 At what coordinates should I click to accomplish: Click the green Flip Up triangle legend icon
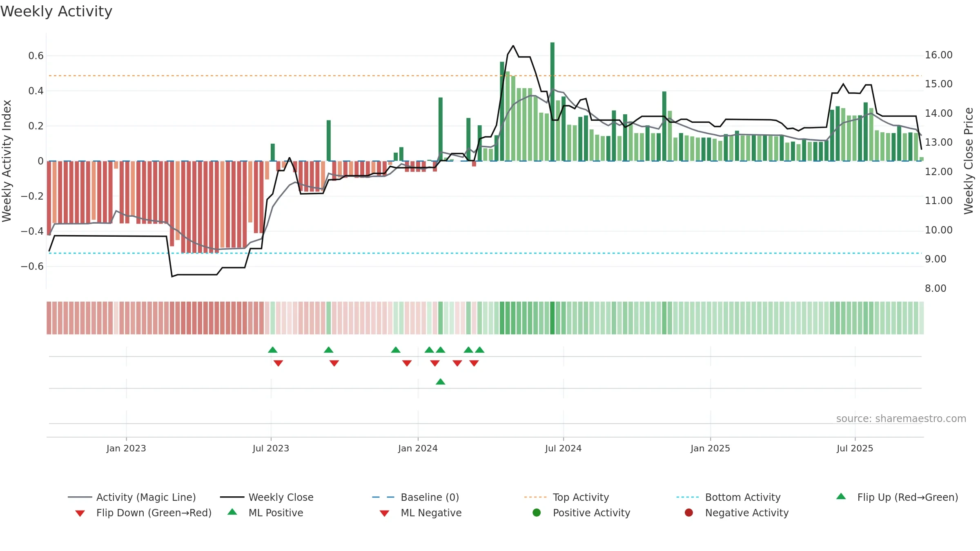tap(841, 496)
